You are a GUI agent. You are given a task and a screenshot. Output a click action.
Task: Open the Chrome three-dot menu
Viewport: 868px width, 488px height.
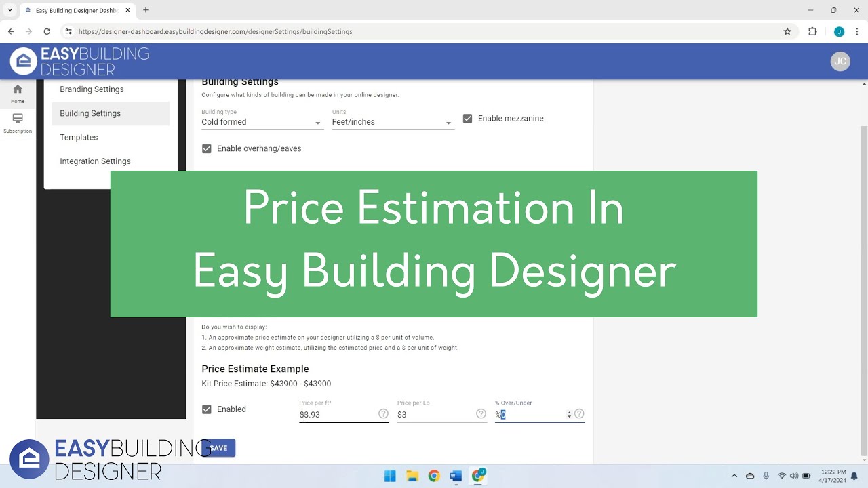857,31
